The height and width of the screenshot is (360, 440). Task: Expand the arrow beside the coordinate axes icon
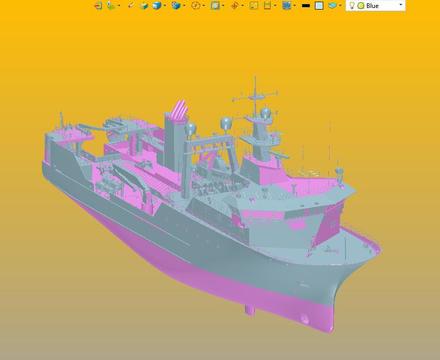[x=119, y=6]
